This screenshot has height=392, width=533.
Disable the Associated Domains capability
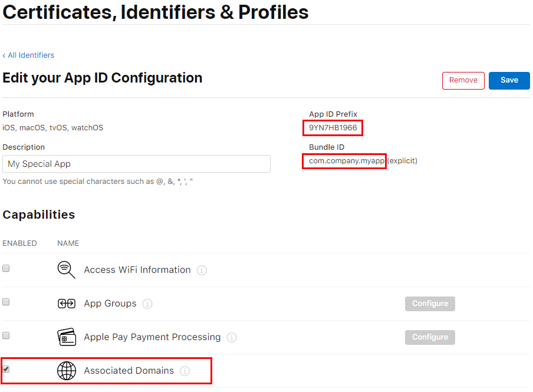(x=5, y=368)
